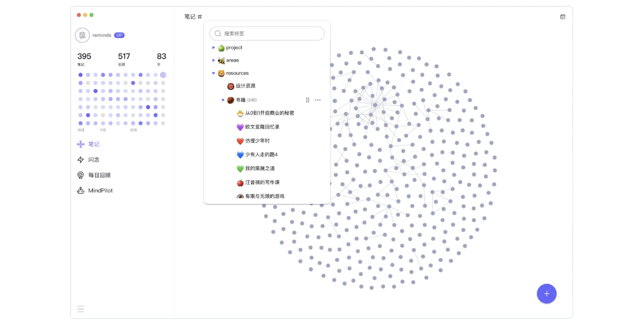Expand the areas tag group
Screen dimensions: 644x322
(x=213, y=60)
